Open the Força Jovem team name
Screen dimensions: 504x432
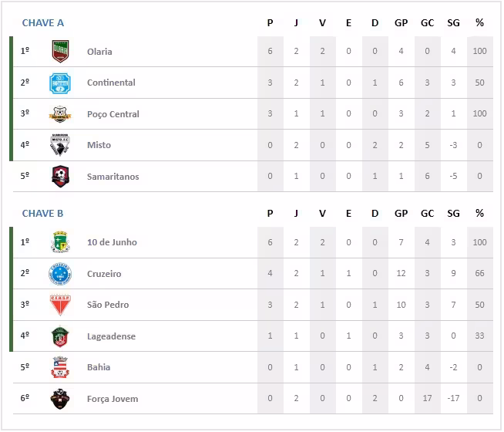[x=113, y=399]
